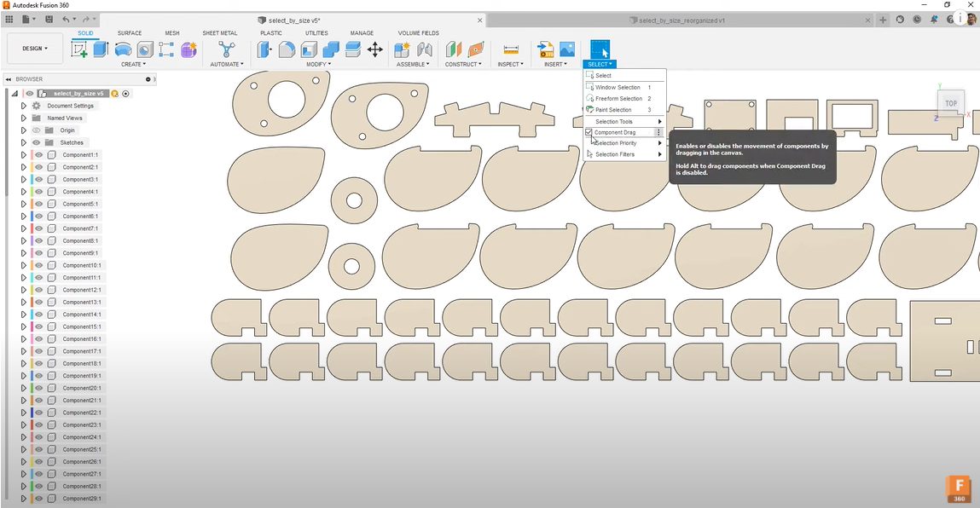Expand the Document Settings tree node
The image size is (980, 508).
click(x=24, y=106)
